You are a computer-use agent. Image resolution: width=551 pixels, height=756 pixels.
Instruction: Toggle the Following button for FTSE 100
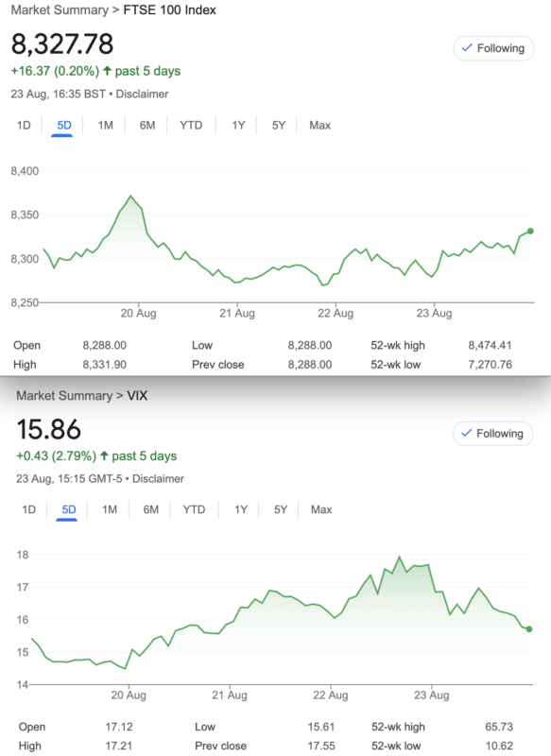click(493, 48)
